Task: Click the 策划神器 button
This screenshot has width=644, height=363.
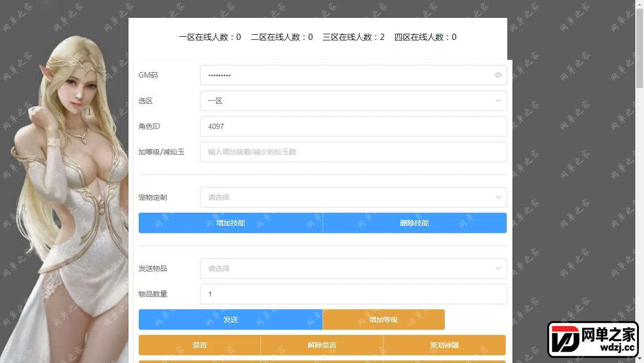Action: 444,345
